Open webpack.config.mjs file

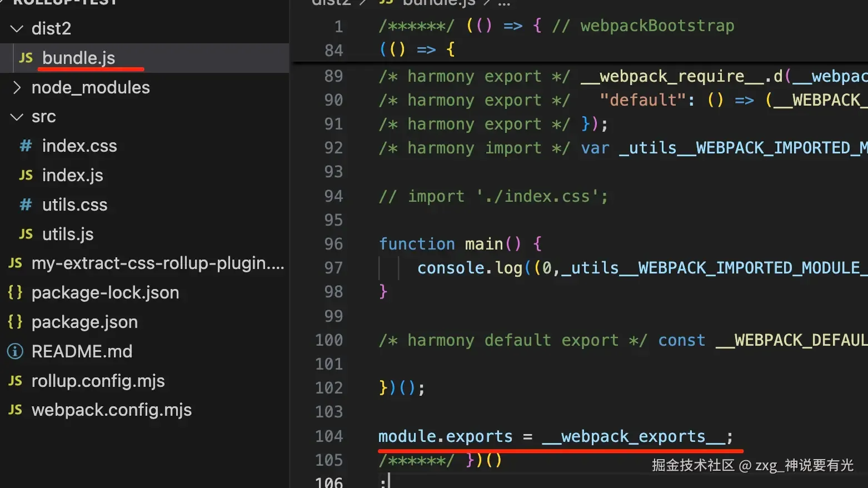[112, 410]
